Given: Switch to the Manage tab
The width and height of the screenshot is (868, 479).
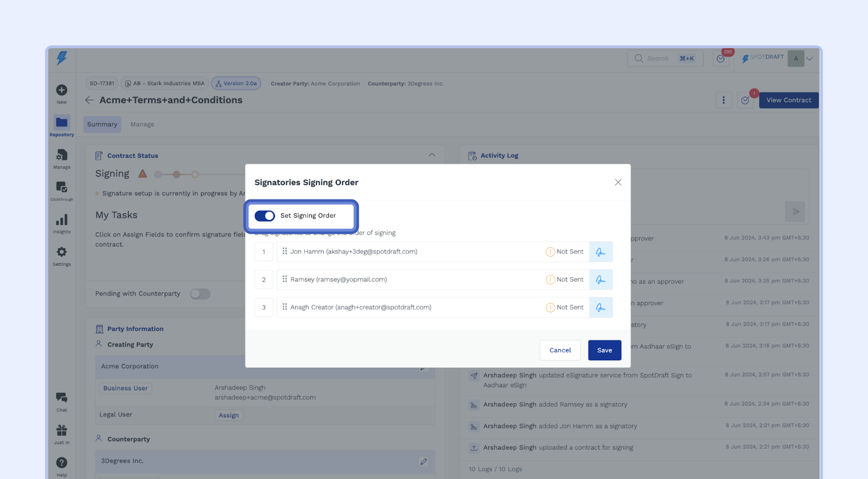Looking at the screenshot, I should click(x=142, y=124).
